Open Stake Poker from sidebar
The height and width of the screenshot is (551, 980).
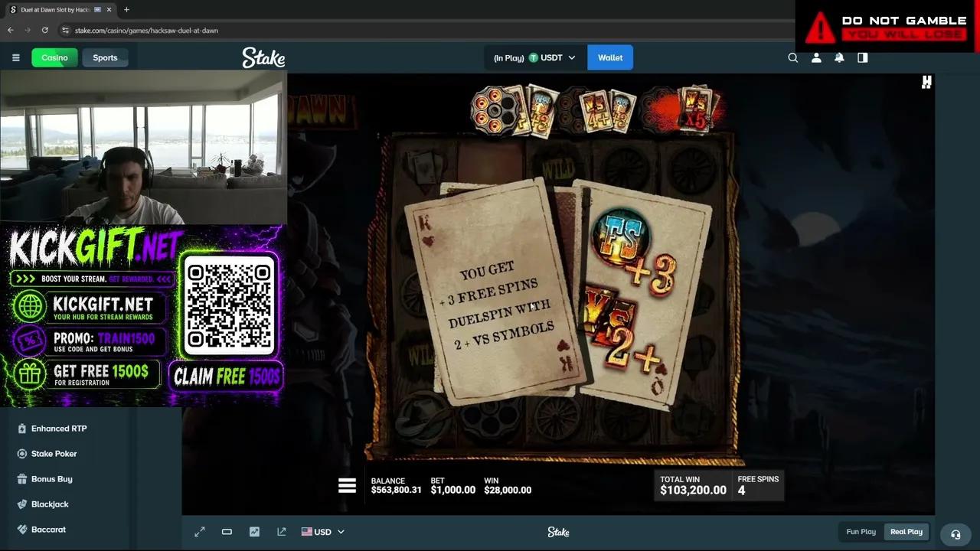[54, 454]
